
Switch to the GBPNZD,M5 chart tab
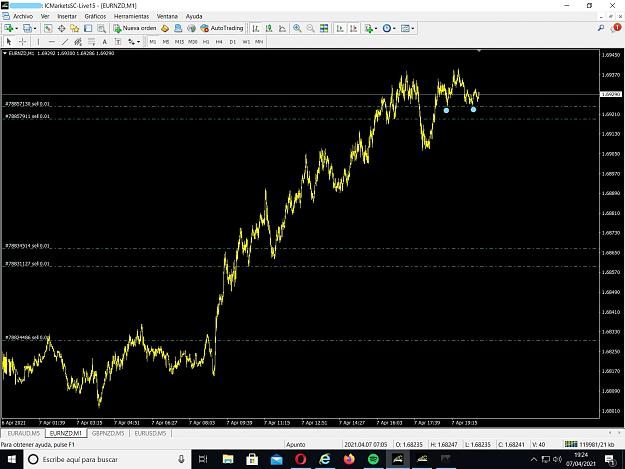108,433
